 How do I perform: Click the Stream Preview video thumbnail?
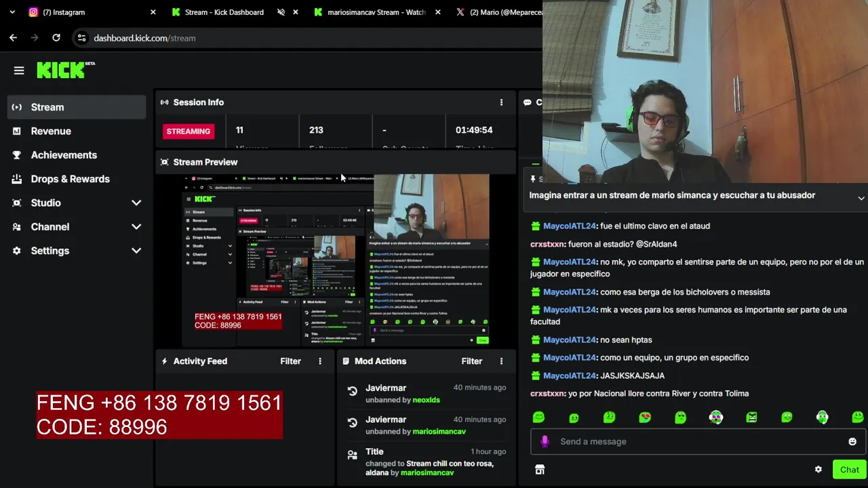[336, 260]
